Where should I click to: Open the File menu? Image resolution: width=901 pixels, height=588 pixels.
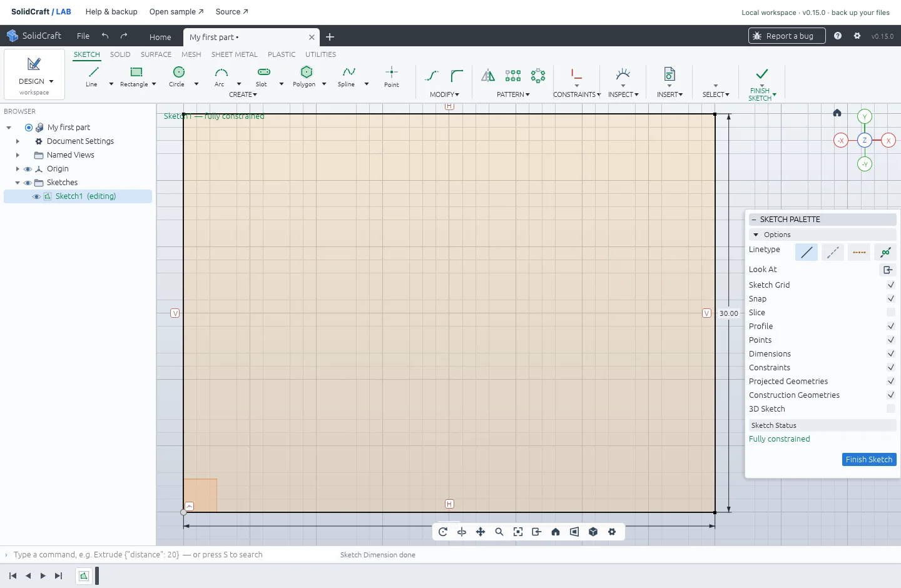[83, 36]
